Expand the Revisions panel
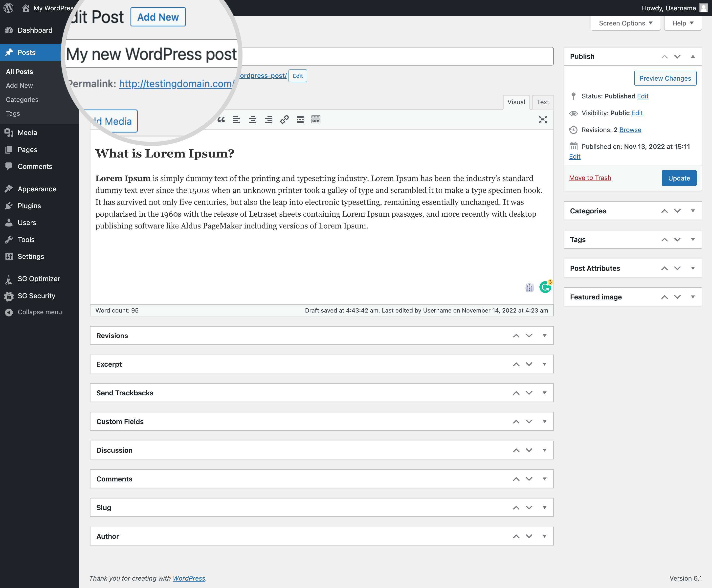 coord(544,335)
